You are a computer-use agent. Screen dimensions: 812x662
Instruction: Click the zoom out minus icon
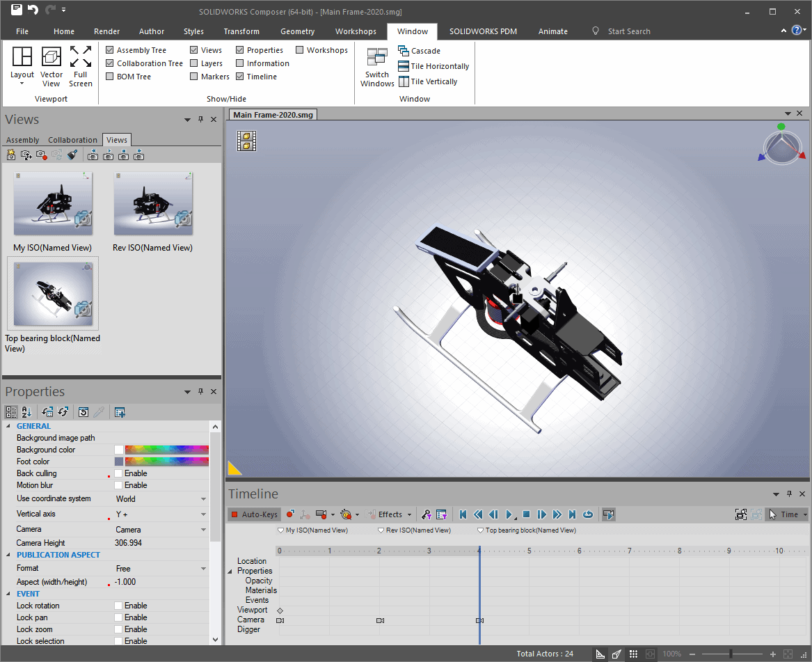click(692, 654)
